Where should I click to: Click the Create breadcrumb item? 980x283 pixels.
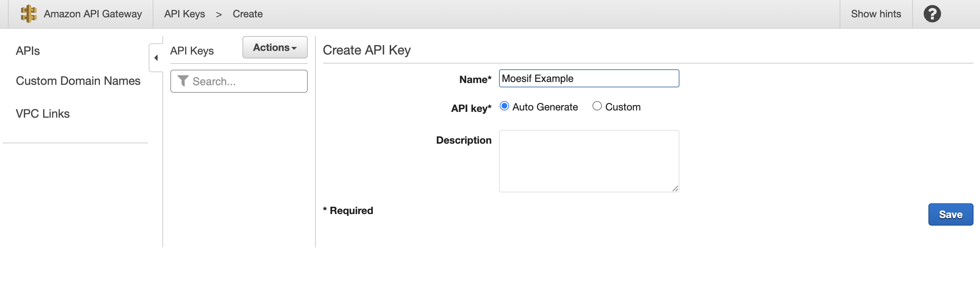click(248, 14)
